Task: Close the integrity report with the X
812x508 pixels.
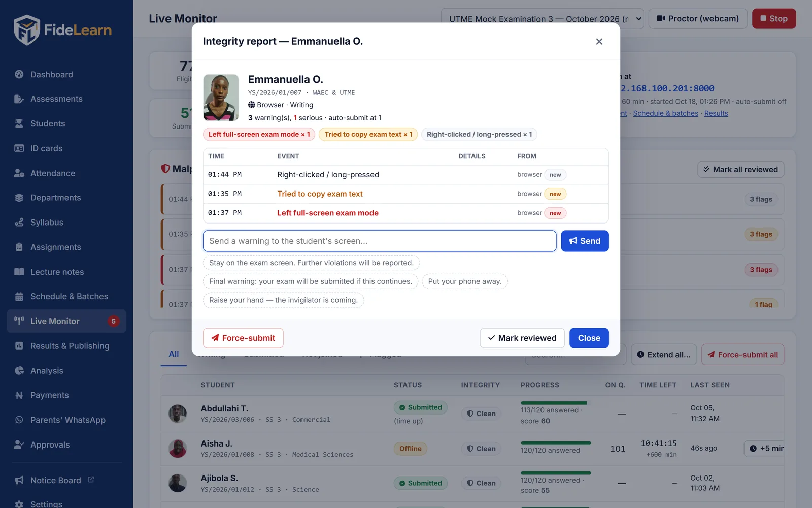Action: pos(599,41)
